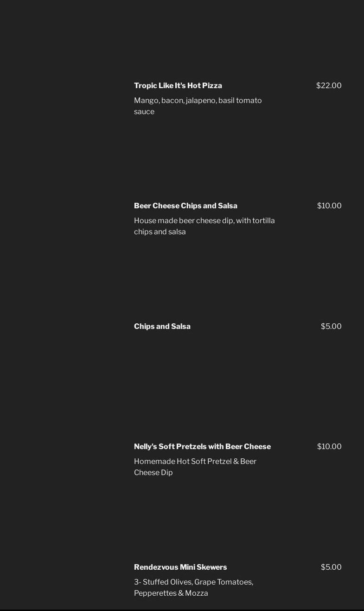This screenshot has width=364, height=611.
Task: Select the Mango, bacon, jalapeno pizza description
Action: click(198, 106)
